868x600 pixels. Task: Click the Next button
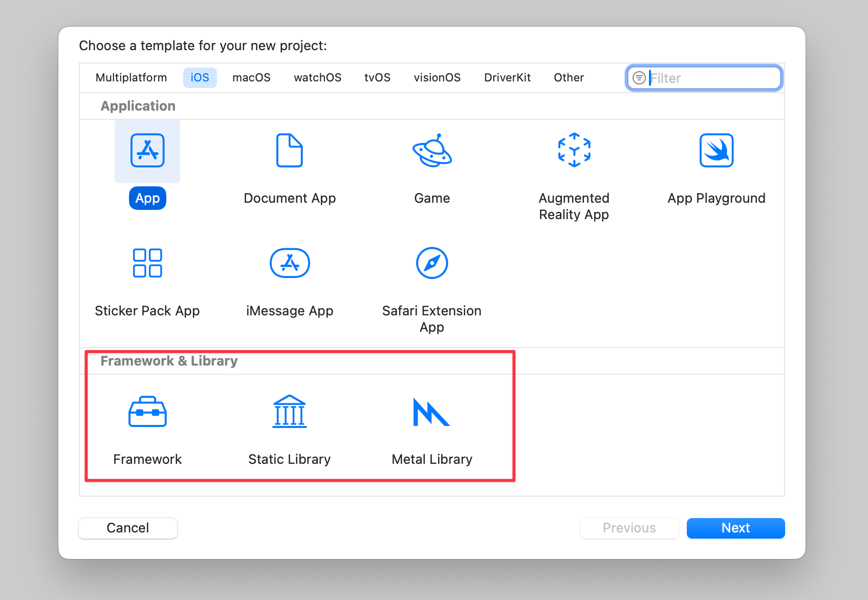[x=735, y=528]
